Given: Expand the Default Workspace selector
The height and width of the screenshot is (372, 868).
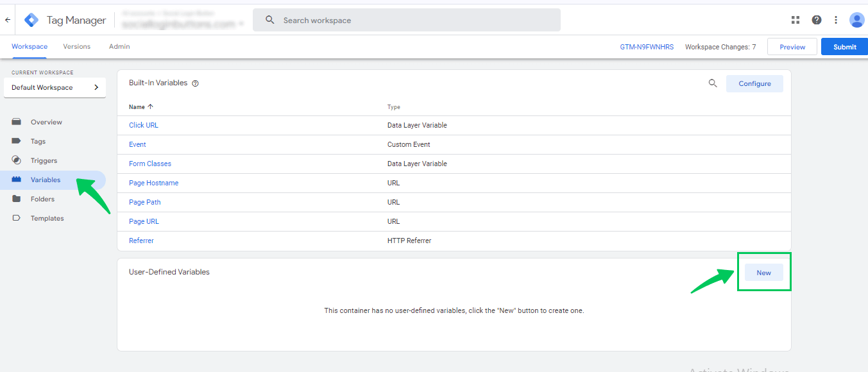Looking at the screenshot, I should [55, 87].
